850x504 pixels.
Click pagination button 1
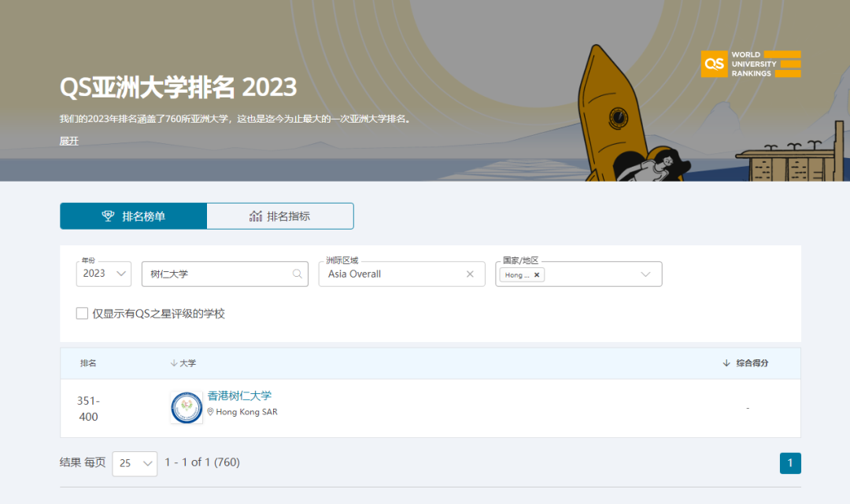[790, 463]
